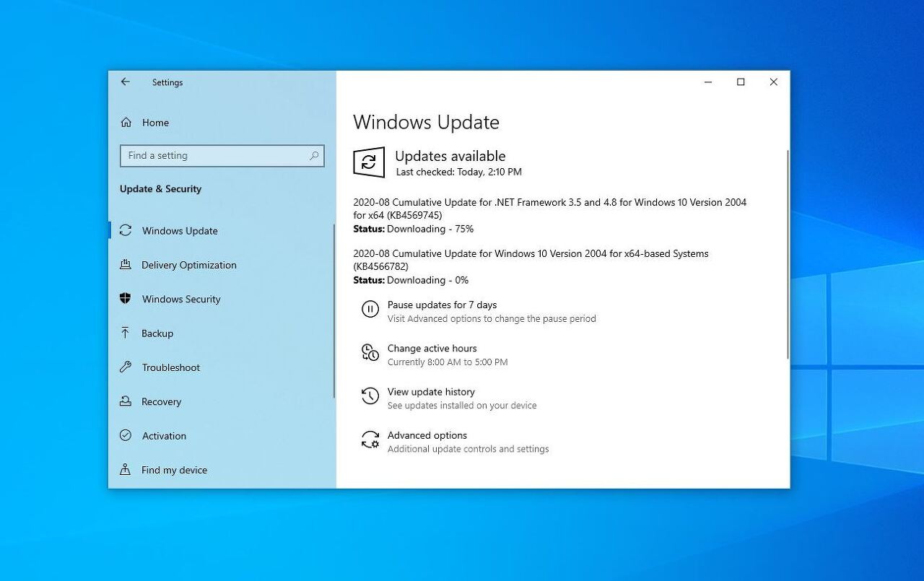
Task: Click the pause circle icon
Action: click(x=370, y=310)
